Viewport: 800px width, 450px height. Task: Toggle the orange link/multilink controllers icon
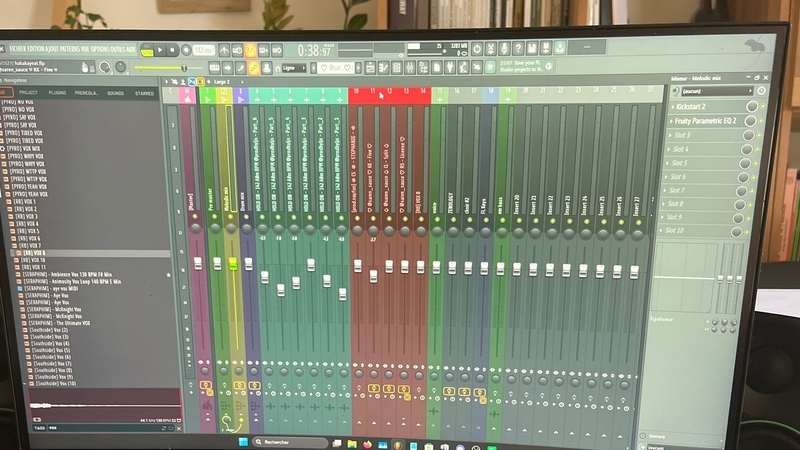(253, 67)
